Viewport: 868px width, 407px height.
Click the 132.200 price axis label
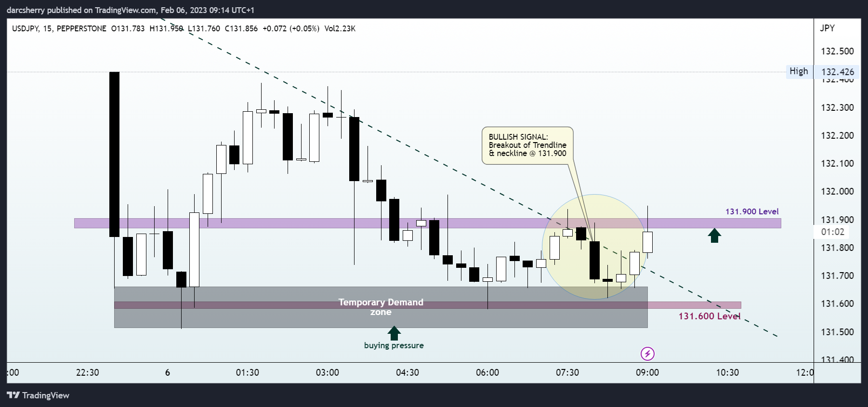pyautogui.click(x=837, y=135)
